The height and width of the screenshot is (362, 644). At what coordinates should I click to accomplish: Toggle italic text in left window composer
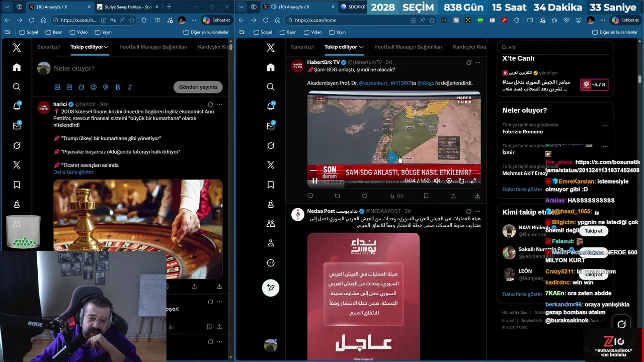tap(129, 87)
